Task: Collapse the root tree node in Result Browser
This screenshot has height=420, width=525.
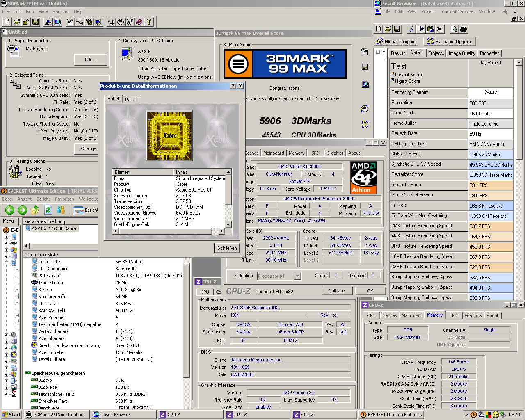Action: [x=378, y=52]
